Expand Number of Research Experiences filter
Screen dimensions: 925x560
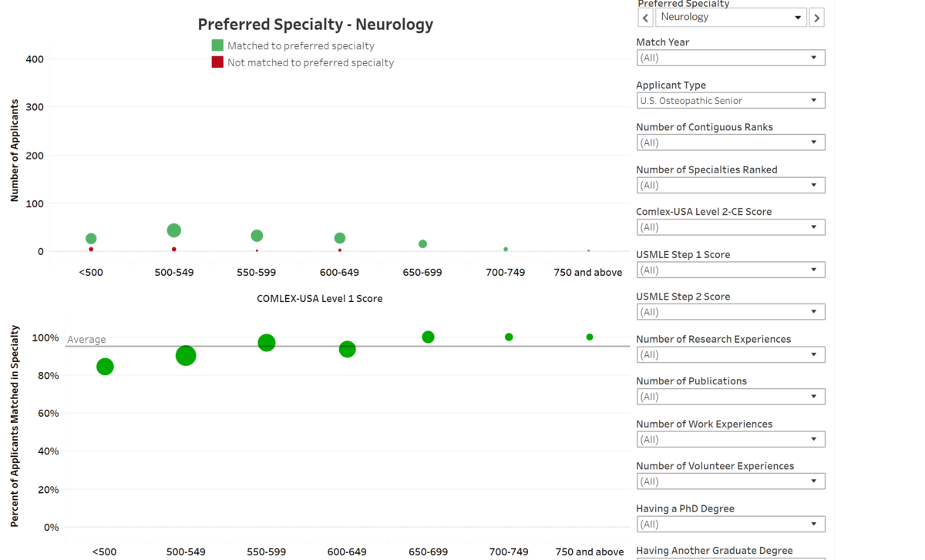[730, 355]
